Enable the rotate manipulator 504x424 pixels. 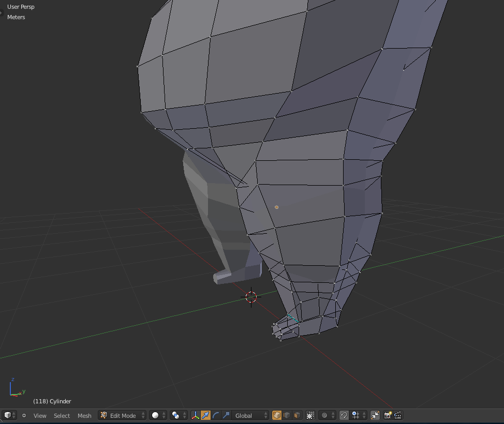pyautogui.click(x=216, y=415)
